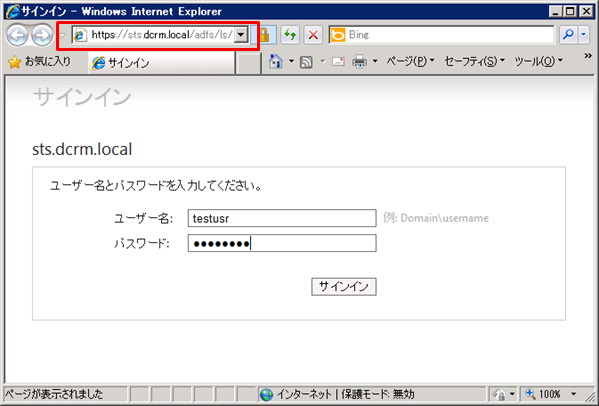Click the search magnifier button
599x406 pixels.
click(568, 35)
